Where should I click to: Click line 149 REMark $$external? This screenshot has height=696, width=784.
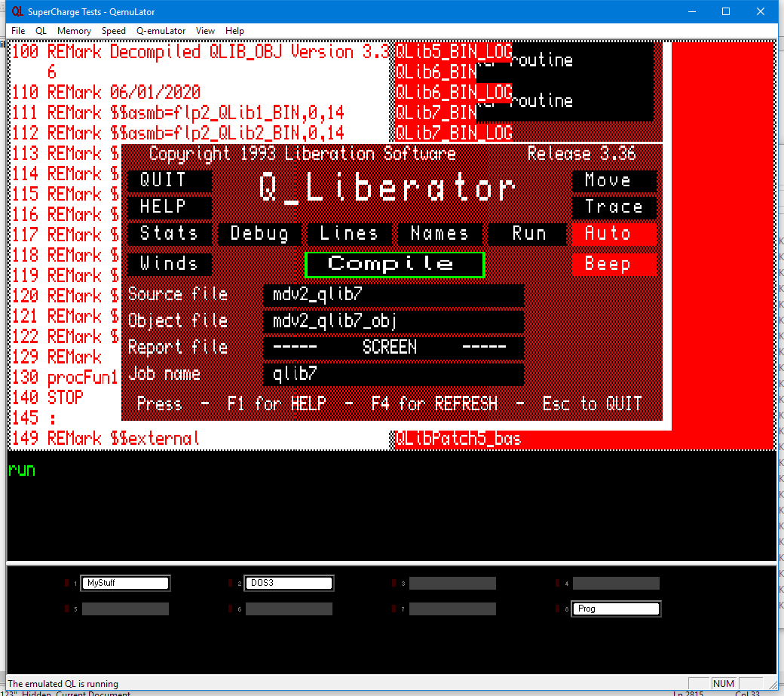tap(106, 439)
